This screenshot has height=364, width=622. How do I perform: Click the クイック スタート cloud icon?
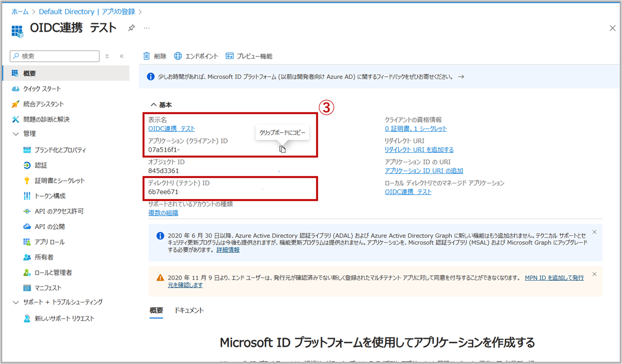[x=15, y=89]
